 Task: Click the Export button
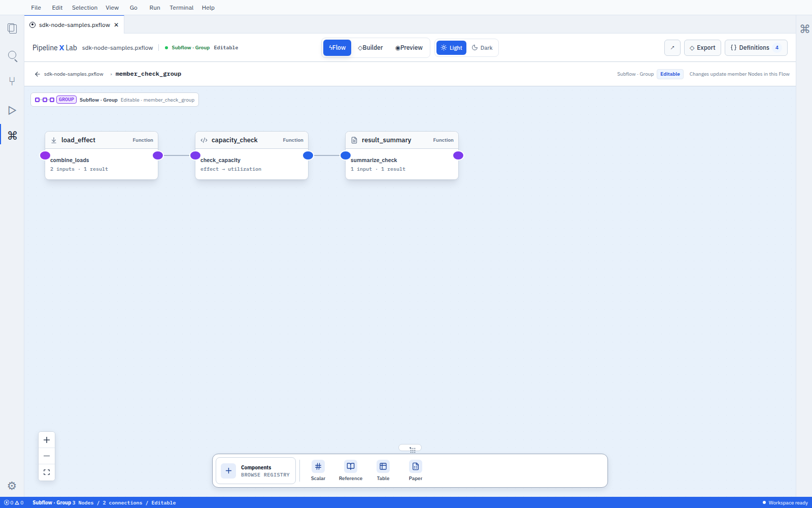point(702,48)
